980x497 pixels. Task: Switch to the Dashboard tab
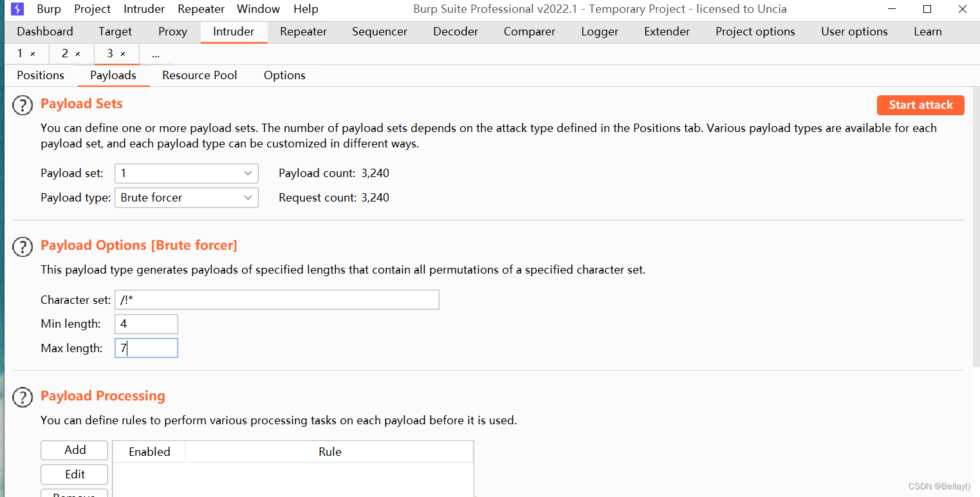pyautogui.click(x=45, y=32)
